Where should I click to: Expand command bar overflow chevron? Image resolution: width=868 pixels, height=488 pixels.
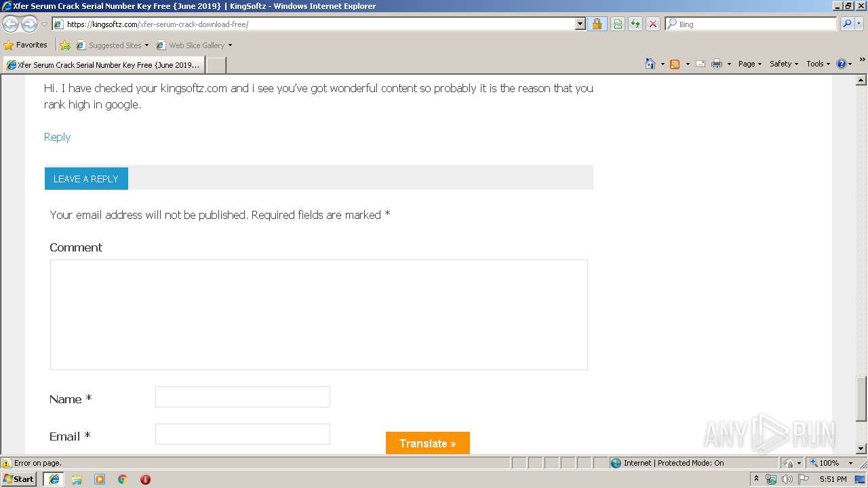(862, 60)
